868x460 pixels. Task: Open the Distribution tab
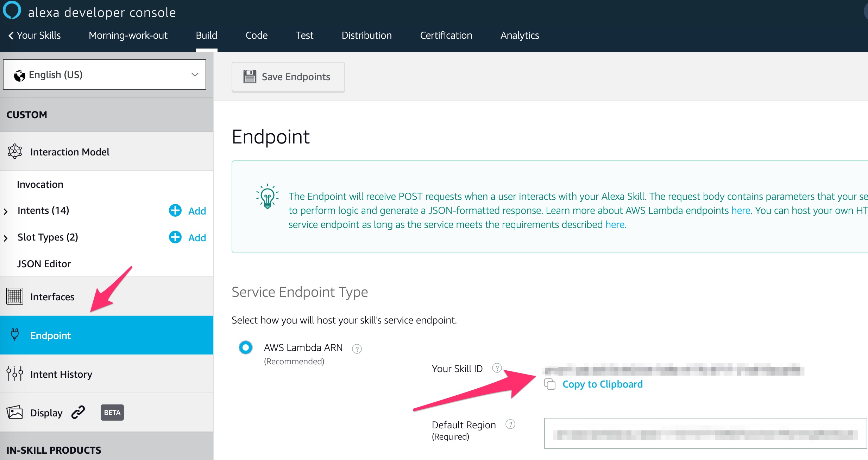click(x=367, y=35)
